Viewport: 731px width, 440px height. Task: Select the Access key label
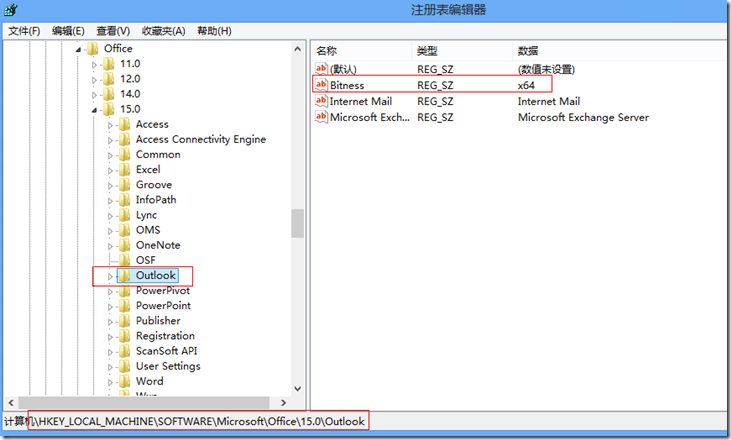pyautogui.click(x=152, y=124)
